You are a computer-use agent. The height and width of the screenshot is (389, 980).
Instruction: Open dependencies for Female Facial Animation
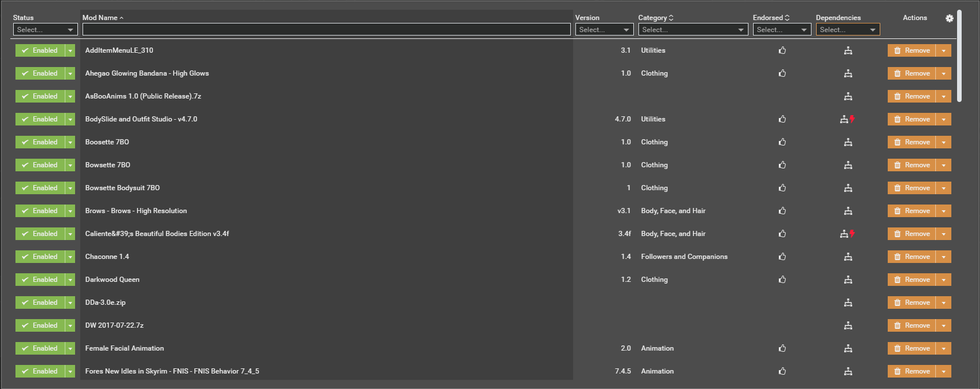click(x=848, y=348)
